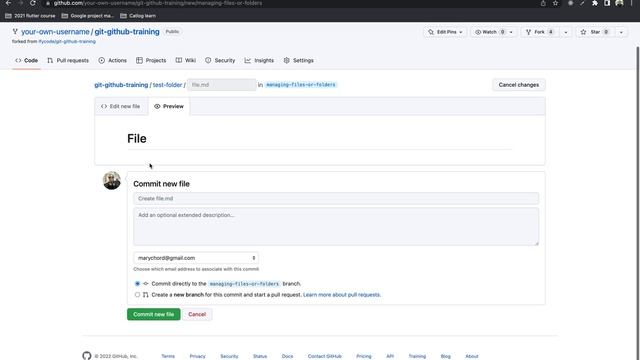Open the Terms footer link
The height and width of the screenshot is (360, 640).
click(x=168, y=356)
